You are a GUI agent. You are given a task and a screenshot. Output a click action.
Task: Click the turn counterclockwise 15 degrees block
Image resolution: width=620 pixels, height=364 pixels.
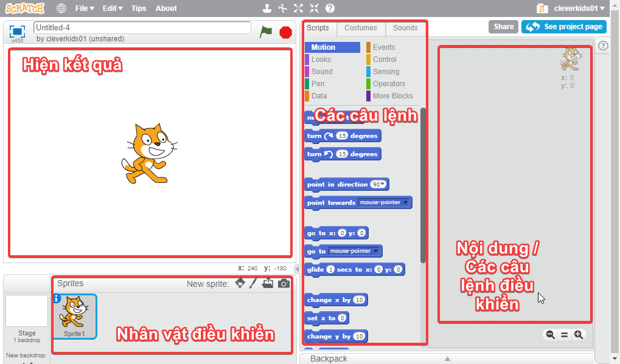(343, 154)
